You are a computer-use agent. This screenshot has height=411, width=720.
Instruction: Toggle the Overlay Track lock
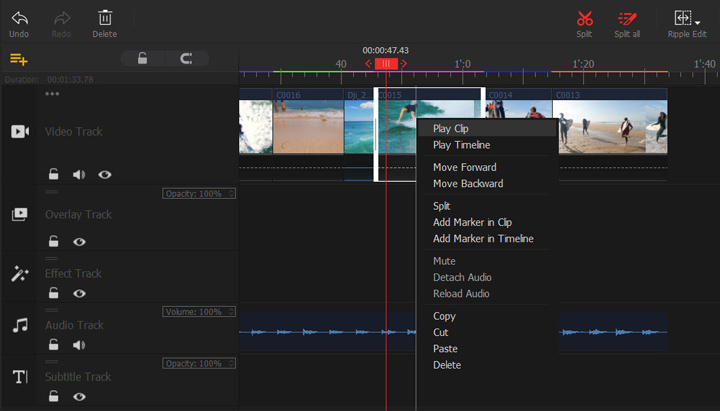coord(54,242)
